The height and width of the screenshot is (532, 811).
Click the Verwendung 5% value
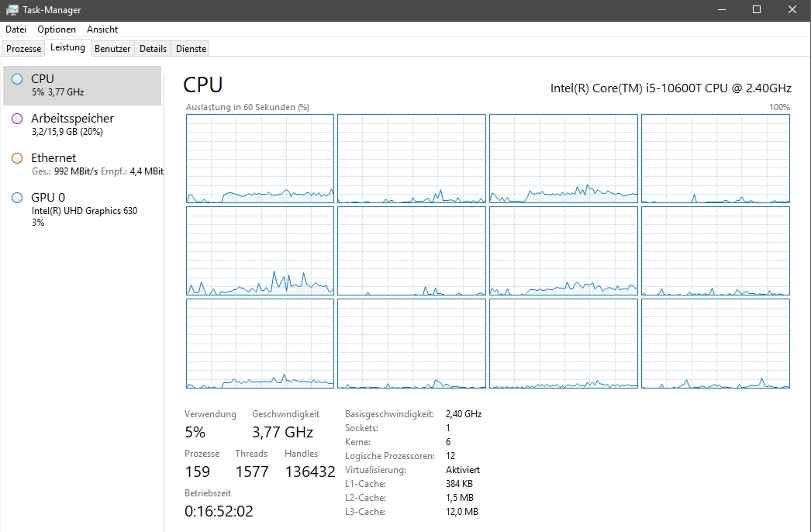click(x=195, y=432)
